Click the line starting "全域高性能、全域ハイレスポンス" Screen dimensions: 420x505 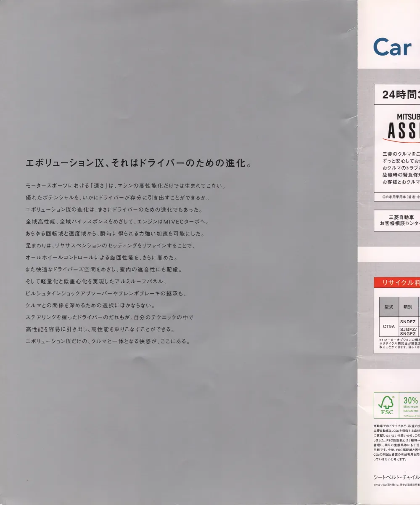(117, 221)
